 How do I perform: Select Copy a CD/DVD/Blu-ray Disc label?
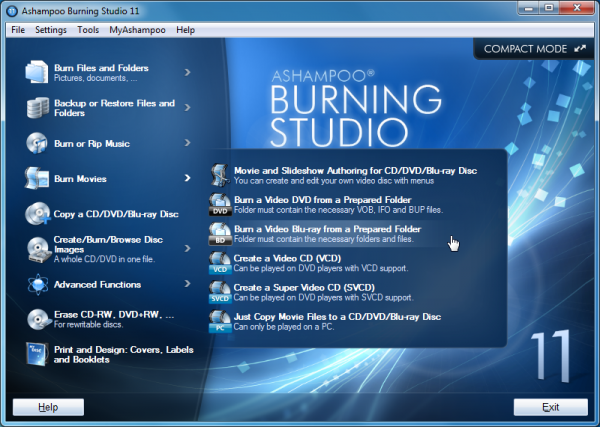point(116,214)
